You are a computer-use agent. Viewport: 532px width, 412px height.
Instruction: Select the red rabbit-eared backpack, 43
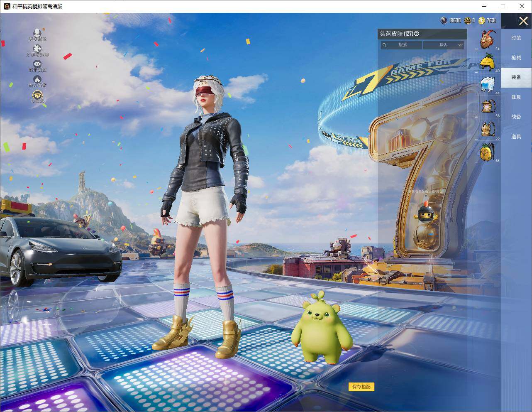(x=488, y=39)
